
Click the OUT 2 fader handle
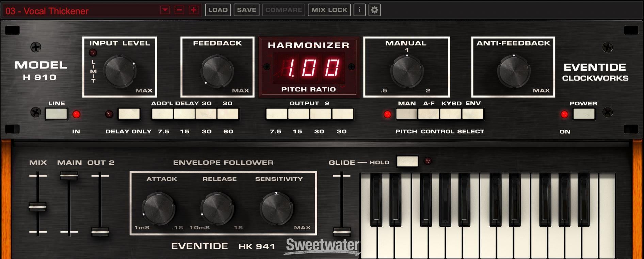click(x=100, y=232)
